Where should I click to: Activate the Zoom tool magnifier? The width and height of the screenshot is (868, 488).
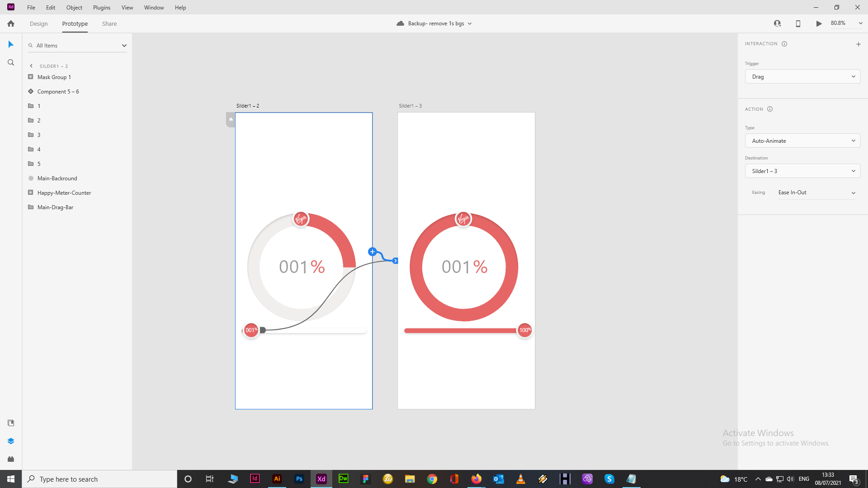[x=11, y=62]
